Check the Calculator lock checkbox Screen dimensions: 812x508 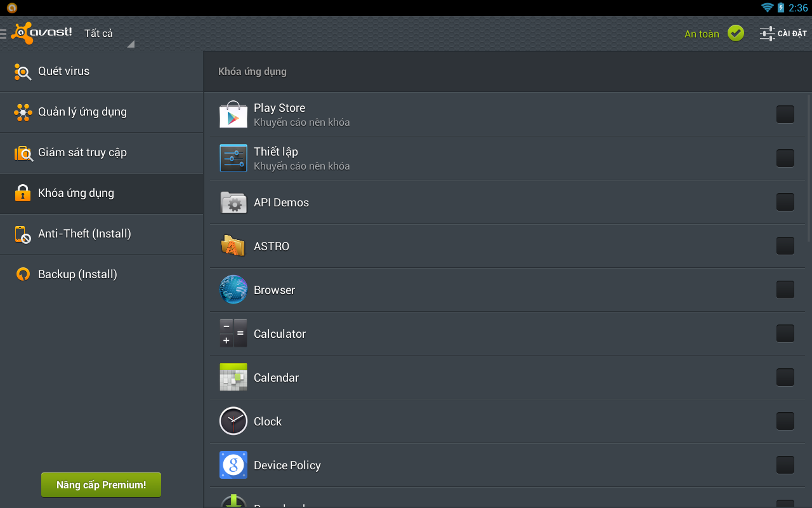785,333
